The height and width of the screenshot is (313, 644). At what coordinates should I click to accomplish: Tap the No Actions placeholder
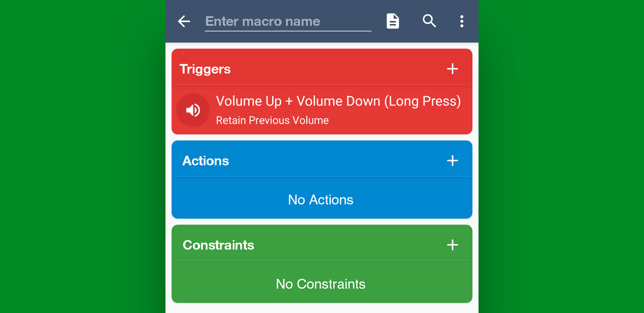(321, 200)
